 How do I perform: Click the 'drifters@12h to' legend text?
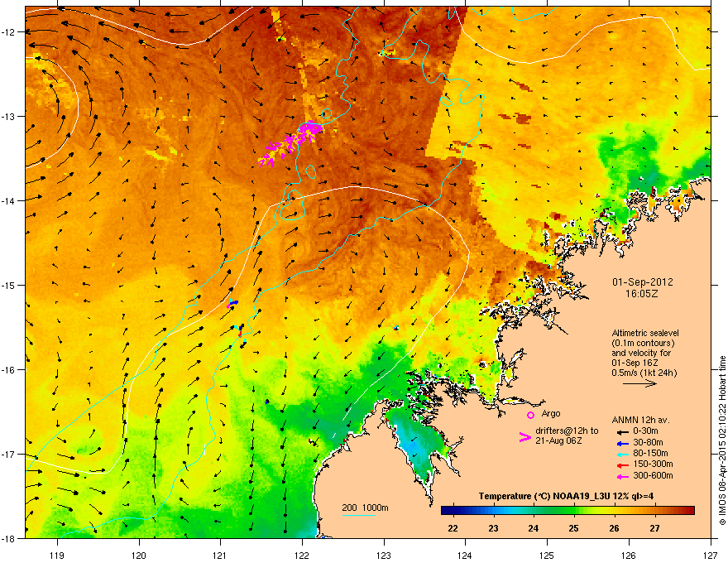click(x=567, y=431)
